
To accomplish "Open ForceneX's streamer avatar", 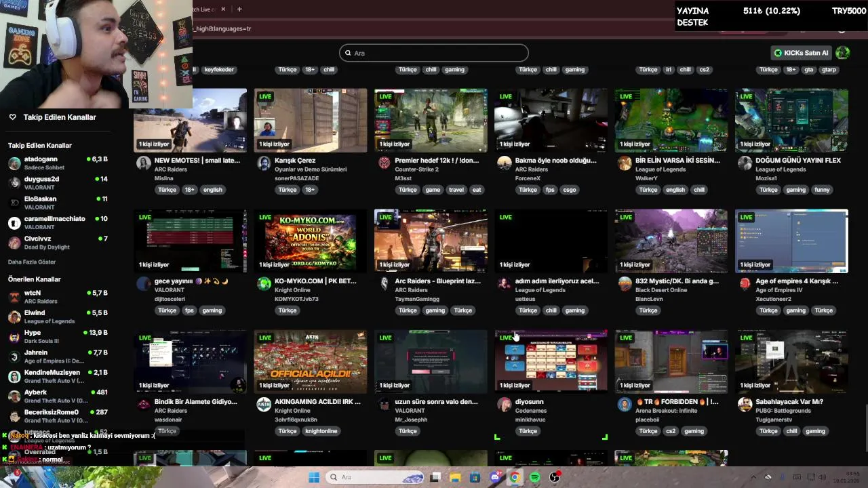I will [504, 163].
